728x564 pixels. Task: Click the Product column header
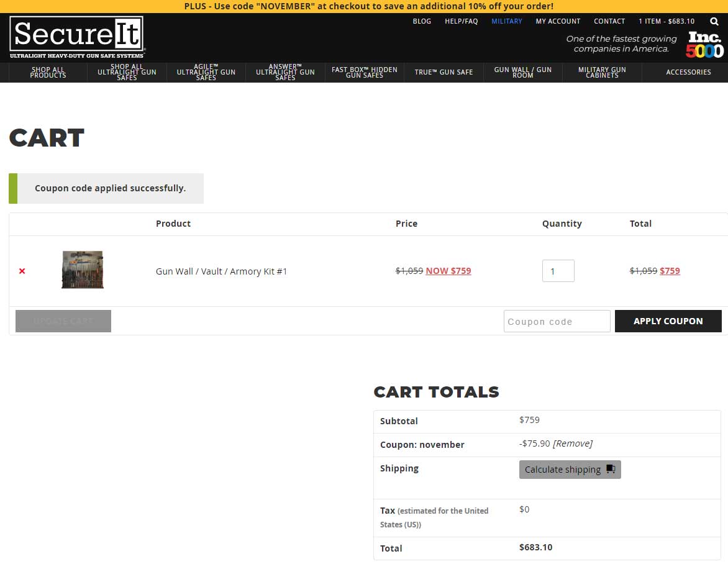coord(173,224)
